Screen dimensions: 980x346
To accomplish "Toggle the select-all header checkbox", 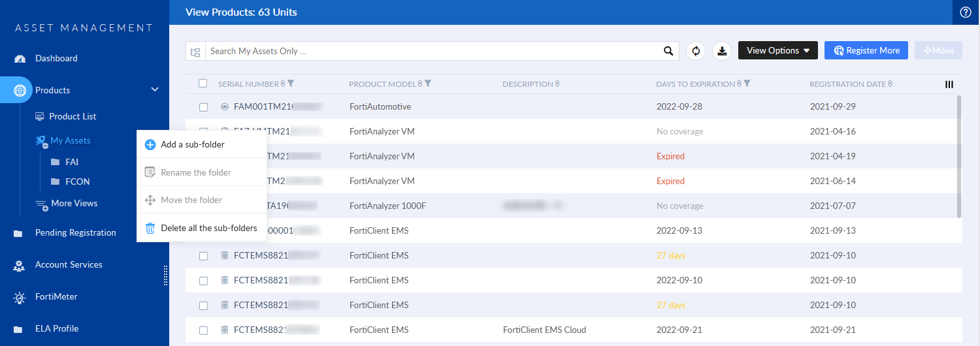I will click(x=203, y=84).
